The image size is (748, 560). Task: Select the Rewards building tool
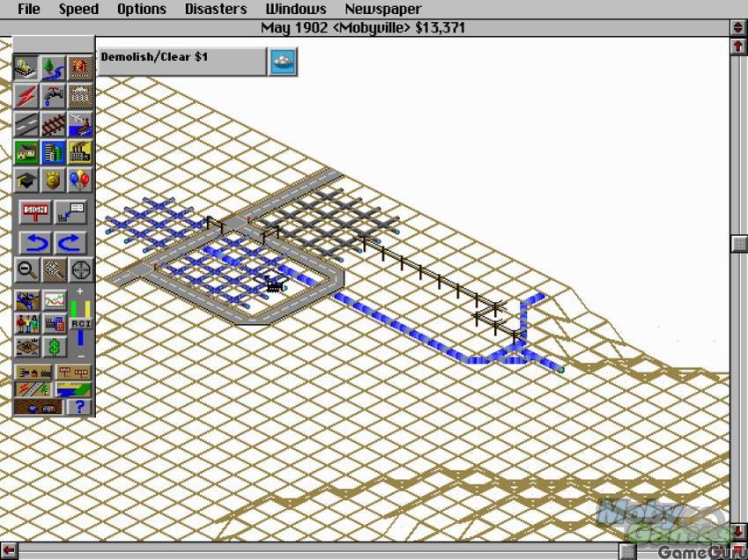pyautogui.click(x=80, y=96)
